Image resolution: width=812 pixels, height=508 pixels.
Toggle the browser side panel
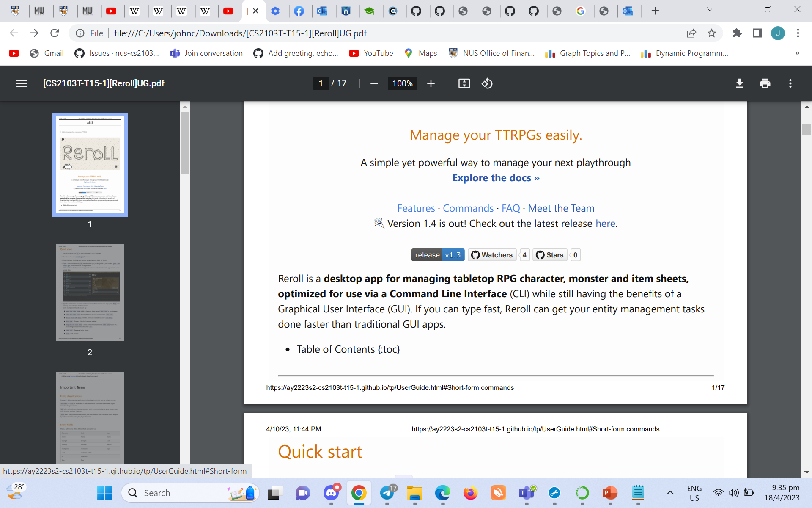[757, 33]
